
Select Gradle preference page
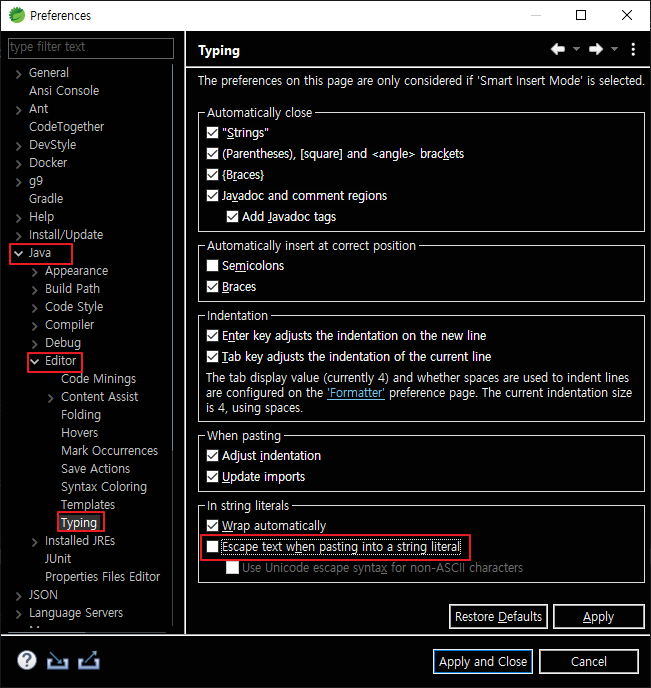tap(46, 199)
